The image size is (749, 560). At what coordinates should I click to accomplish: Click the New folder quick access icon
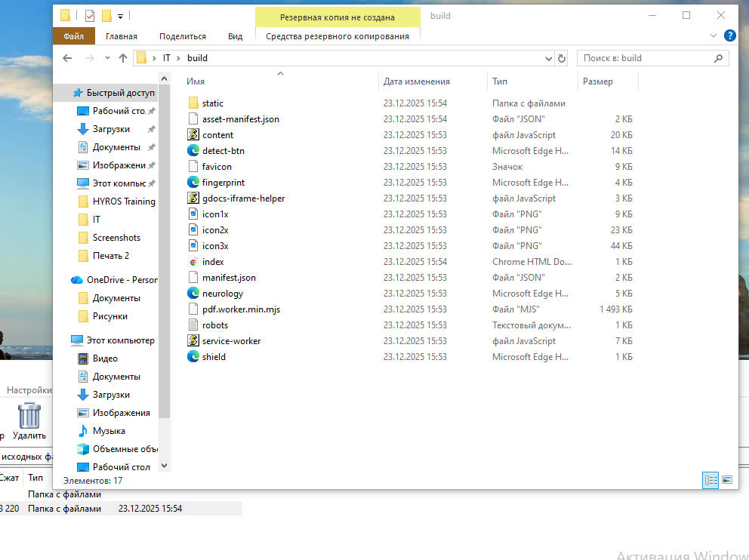(106, 16)
